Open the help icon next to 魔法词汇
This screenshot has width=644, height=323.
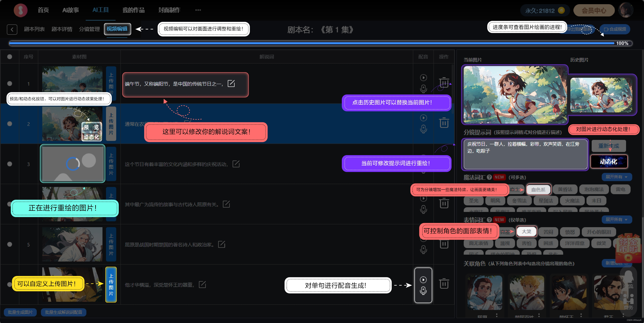point(489,177)
